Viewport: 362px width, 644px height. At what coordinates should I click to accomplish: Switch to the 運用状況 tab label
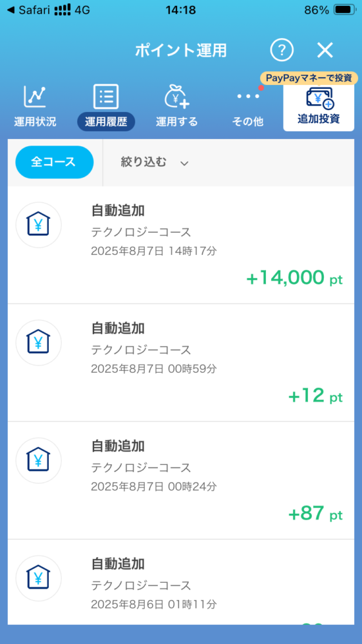coord(35,122)
